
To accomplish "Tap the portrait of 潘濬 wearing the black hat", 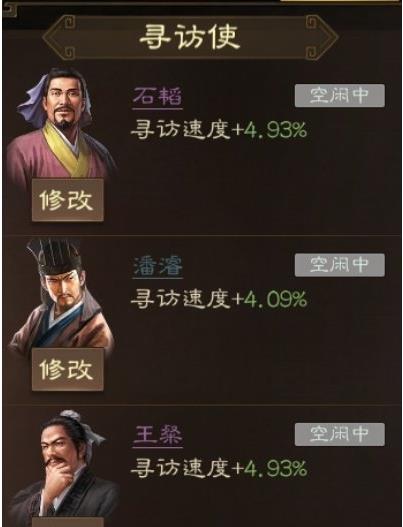I will point(61,296).
